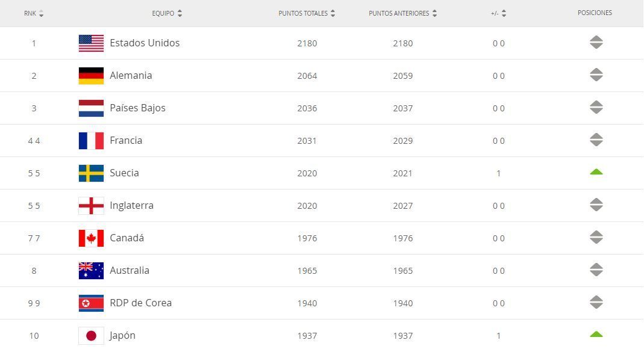Sort table by RNK column arrows
The image size is (644, 349).
pos(41,13)
